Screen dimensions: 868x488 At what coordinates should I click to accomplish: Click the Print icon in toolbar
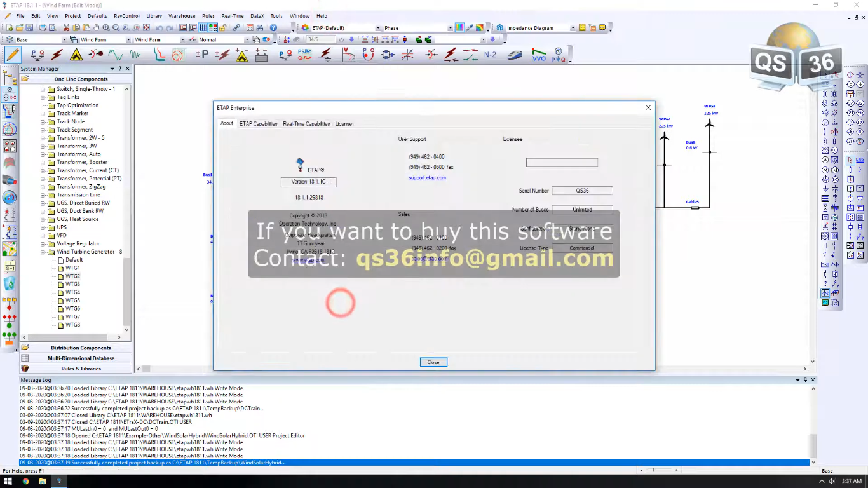tap(43, 28)
